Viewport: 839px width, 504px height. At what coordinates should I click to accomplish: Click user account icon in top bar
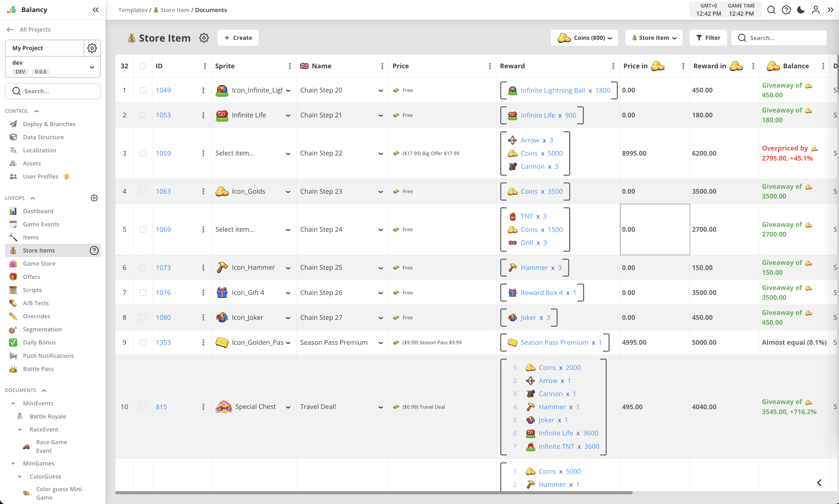click(816, 10)
